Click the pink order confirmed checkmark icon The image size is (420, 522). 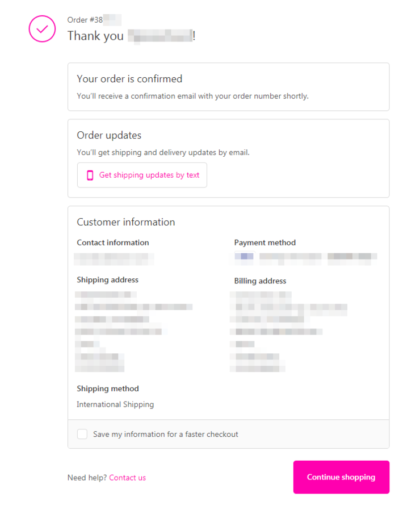click(42, 29)
